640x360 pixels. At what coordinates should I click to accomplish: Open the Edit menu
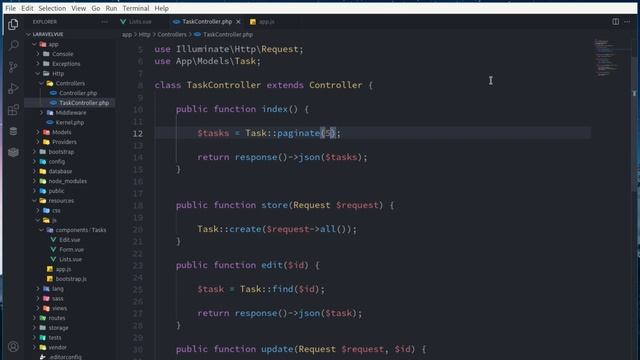tap(27, 8)
